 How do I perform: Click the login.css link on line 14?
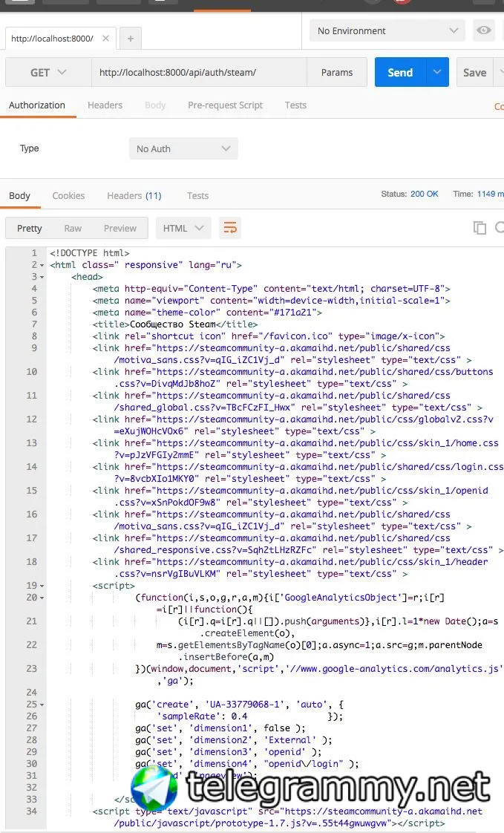pos(298,473)
